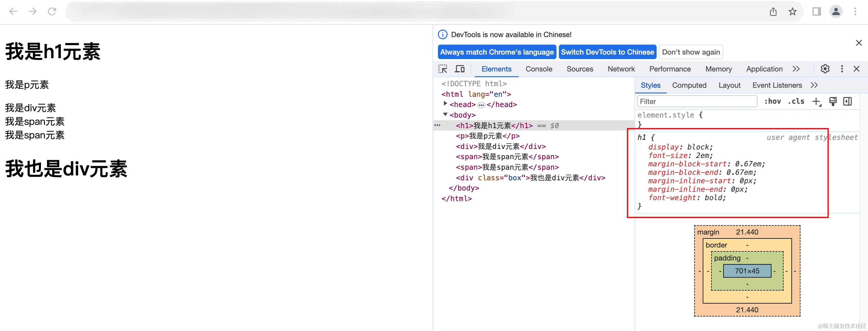Click Always match Chrome's language
Image resolution: width=868 pixels, height=331 pixels.
pyautogui.click(x=497, y=52)
